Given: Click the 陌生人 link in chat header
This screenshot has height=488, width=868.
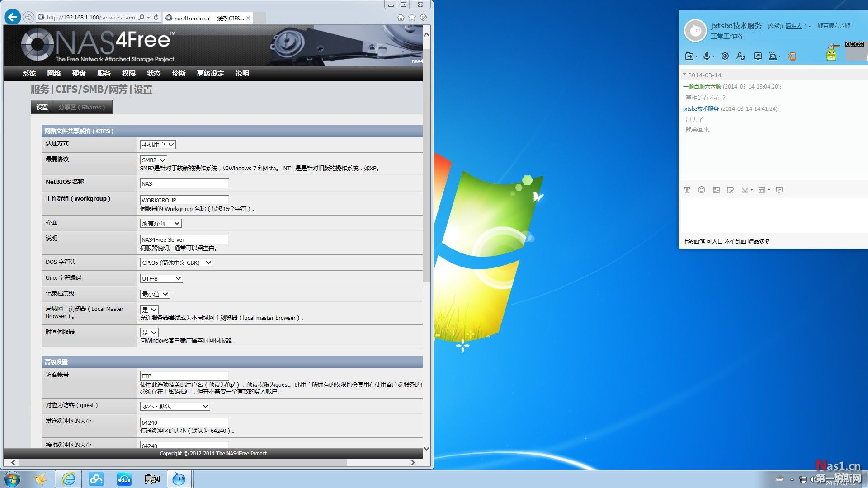Looking at the screenshot, I should 793,26.
